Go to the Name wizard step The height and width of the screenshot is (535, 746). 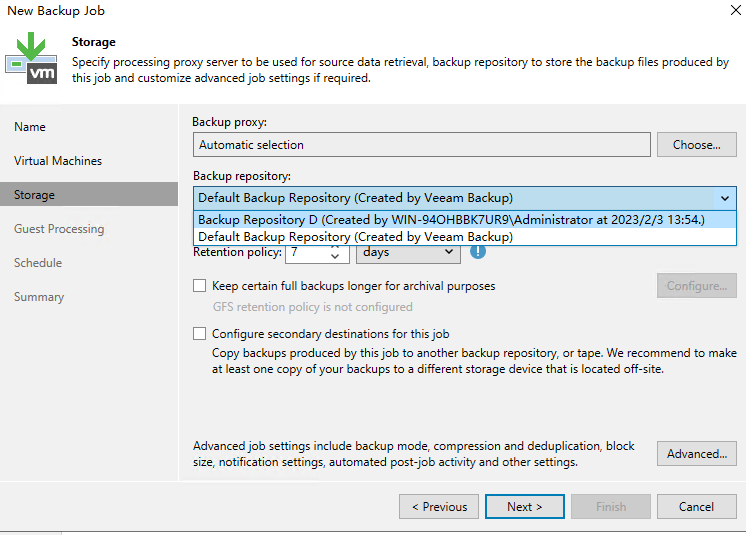[x=30, y=127]
